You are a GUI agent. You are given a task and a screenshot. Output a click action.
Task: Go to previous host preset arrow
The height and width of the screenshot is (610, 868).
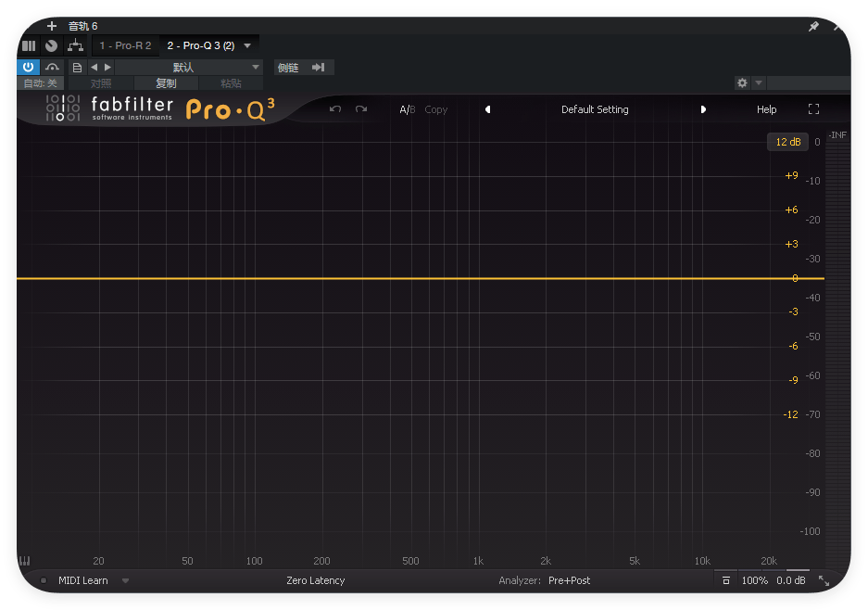pyautogui.click(x=94, y=67)
